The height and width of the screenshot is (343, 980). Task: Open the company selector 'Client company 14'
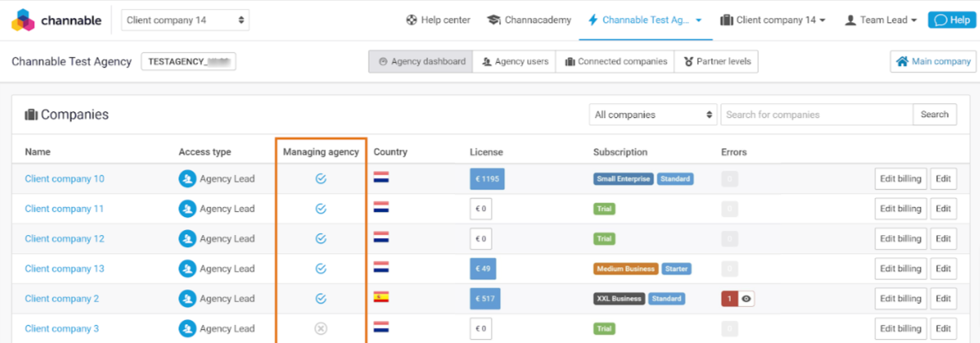coord(185,20)
